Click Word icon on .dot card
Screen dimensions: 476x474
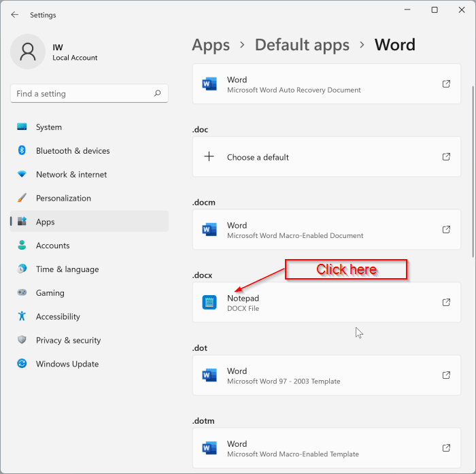click(x=209, y=375)
